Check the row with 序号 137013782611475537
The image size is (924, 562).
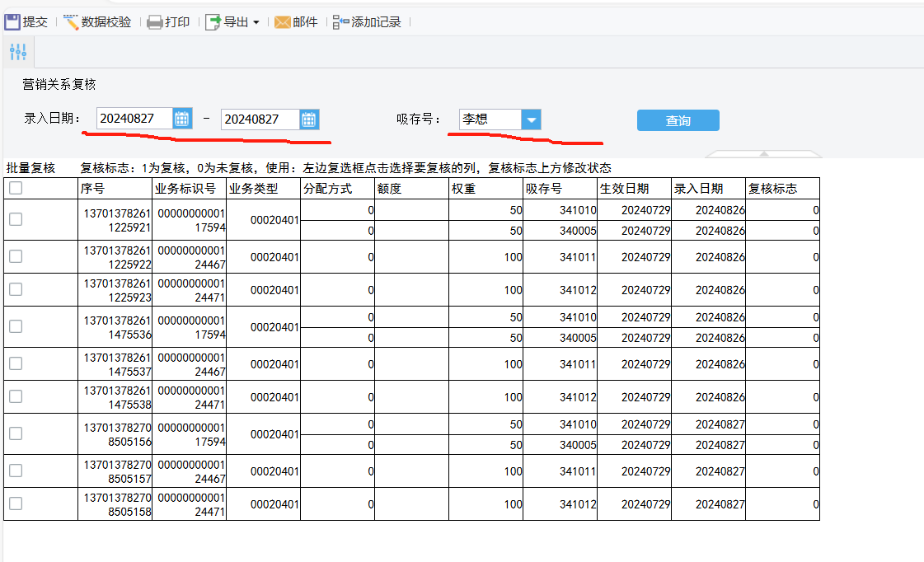(16, 363)
